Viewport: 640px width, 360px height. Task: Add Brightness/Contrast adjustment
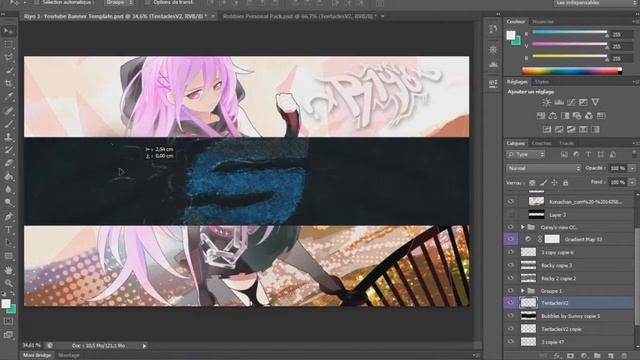pyautogui.click(x=547, y=102)
